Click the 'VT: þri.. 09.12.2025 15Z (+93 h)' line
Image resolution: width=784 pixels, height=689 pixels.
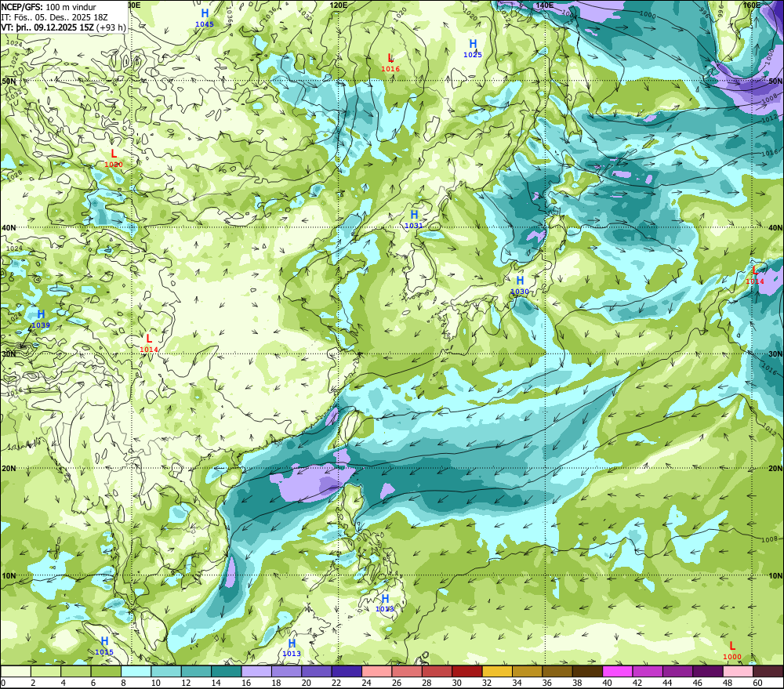tap(63, 27)
